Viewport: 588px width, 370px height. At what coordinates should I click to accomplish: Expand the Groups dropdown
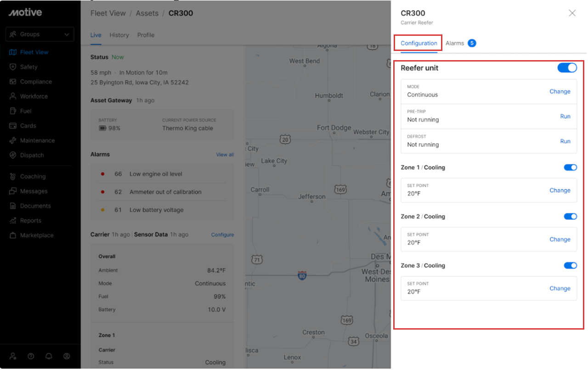tap(40, 34)
